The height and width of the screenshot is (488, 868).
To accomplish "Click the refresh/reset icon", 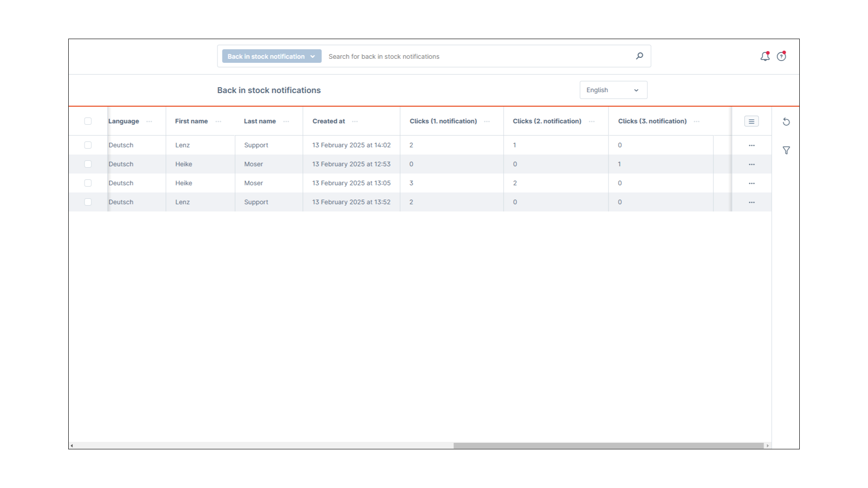I will 786,122.
